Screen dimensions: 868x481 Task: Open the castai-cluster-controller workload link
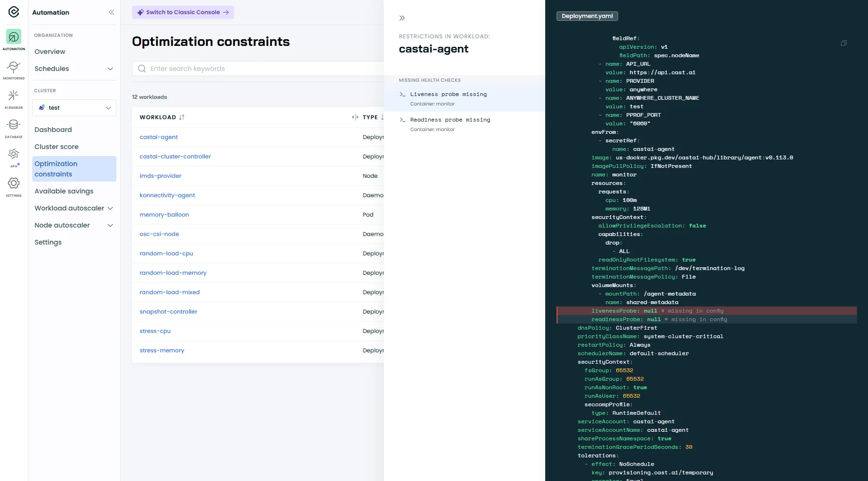tap(175, 156)
